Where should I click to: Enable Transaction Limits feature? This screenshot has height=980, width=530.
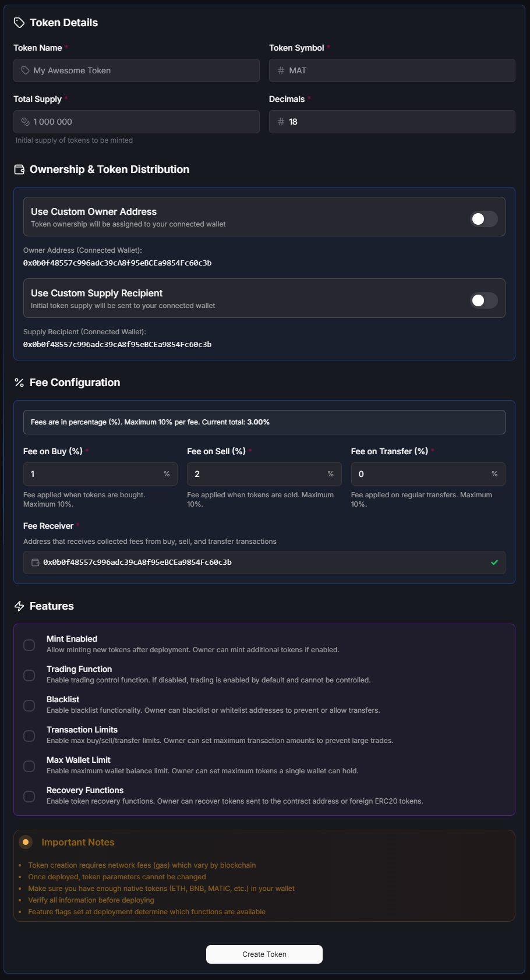coord(30,735)
